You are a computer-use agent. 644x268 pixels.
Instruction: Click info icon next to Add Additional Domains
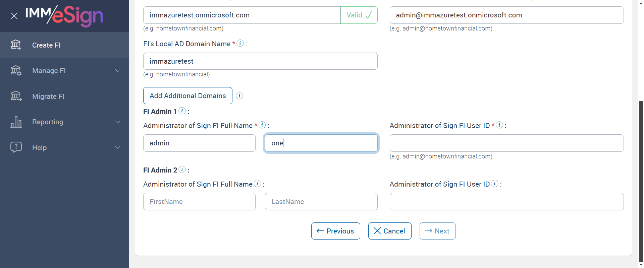coord(239,96)
